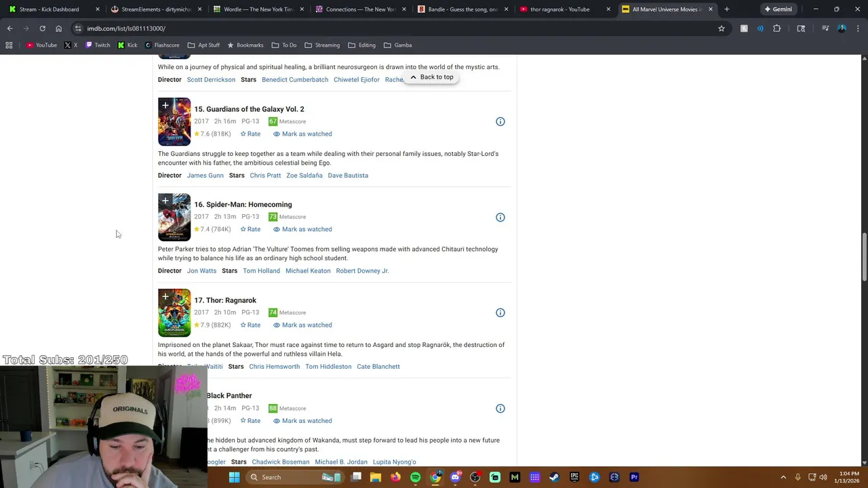Open Jon Watts director link
Viewport: 868px width, 488px height.
click(x=201, y=271)
